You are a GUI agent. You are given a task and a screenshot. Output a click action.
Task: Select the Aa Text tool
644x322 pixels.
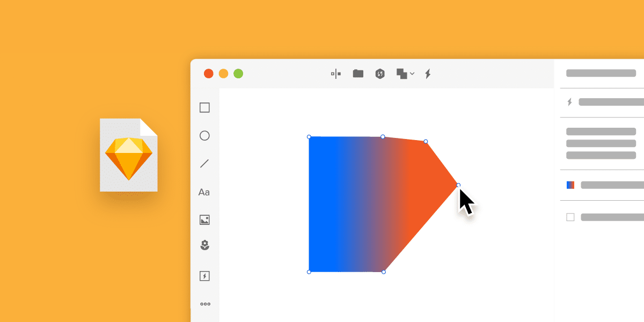[x=204, y=192]
